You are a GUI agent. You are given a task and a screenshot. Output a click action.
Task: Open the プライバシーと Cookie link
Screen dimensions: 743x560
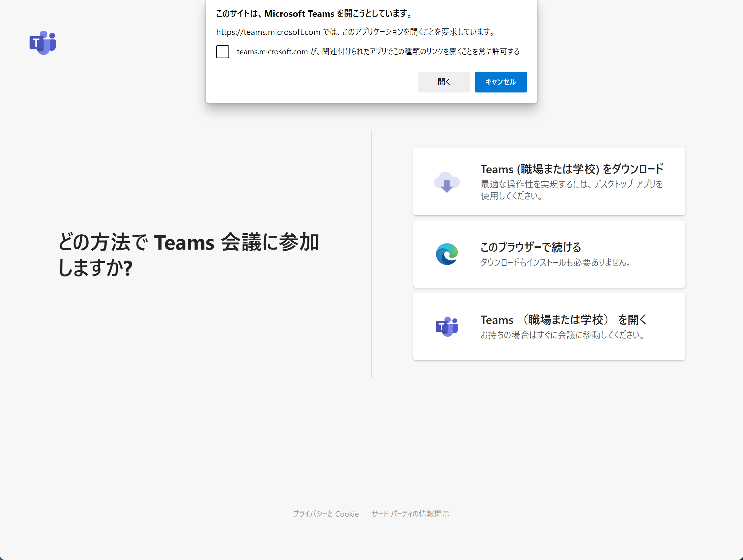click(326, 514)
